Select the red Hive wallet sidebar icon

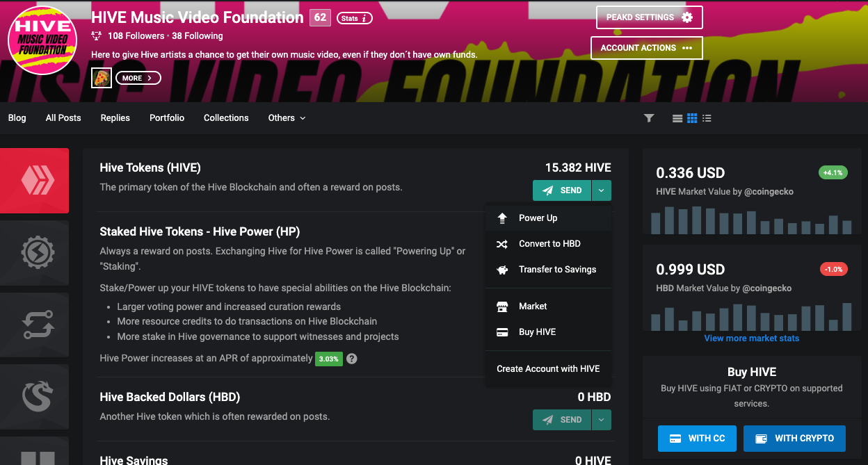pyautogui.click(x=34, y=181)
